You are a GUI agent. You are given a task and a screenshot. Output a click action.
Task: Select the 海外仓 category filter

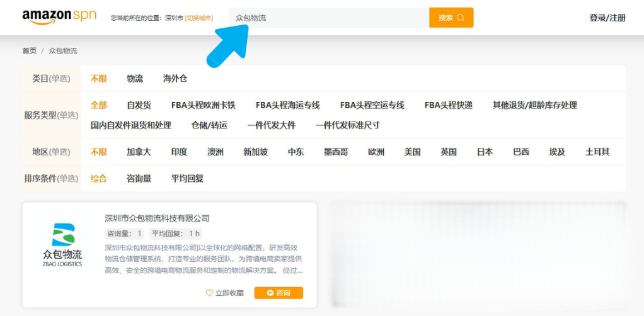[x=175, y=79]
